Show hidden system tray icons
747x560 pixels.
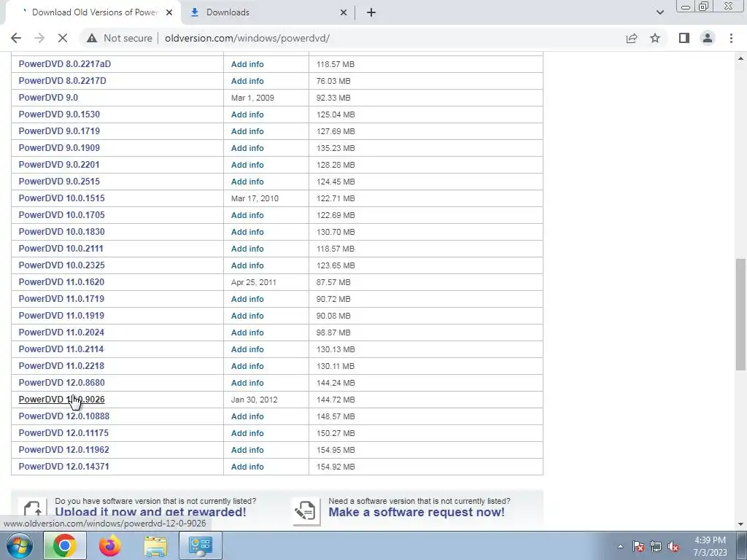pos(620,546)
